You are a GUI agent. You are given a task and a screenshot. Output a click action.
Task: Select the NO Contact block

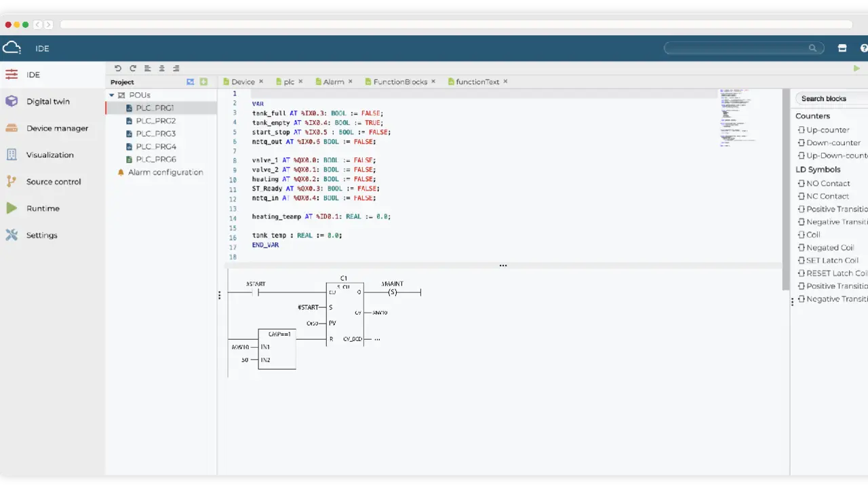tap(827, 183)
